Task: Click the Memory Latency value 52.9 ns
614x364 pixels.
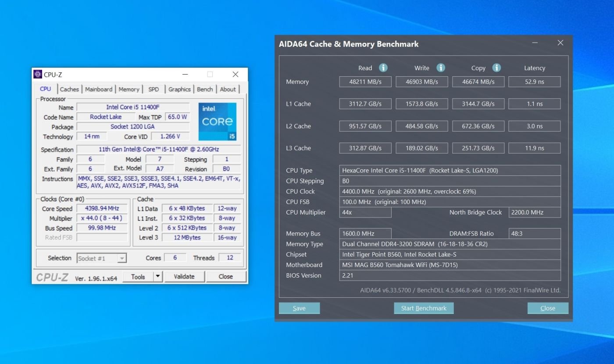Action: click(x=535, y=82)
